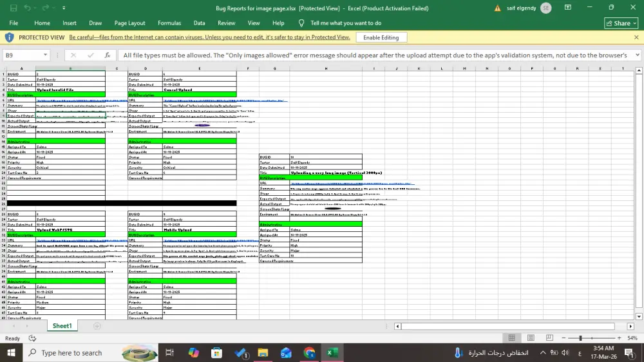
Task: Show hidden system tray icons chevron
Action: (543, 352)
